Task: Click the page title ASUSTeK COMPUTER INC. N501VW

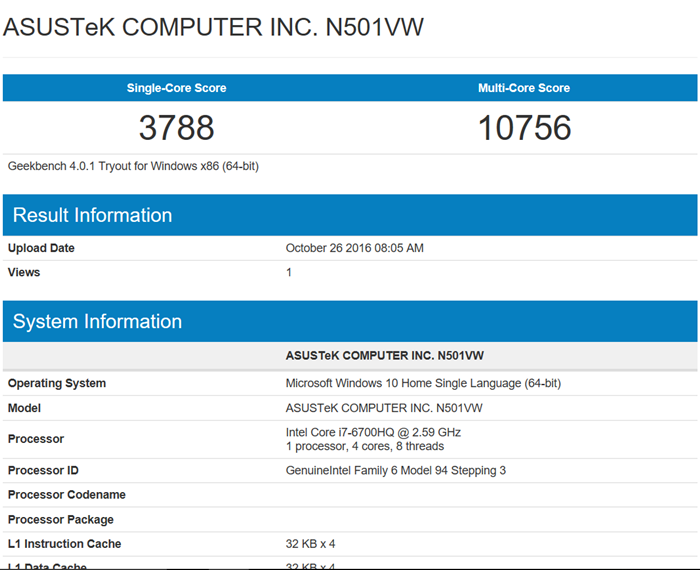Action: tap(213, 27)
